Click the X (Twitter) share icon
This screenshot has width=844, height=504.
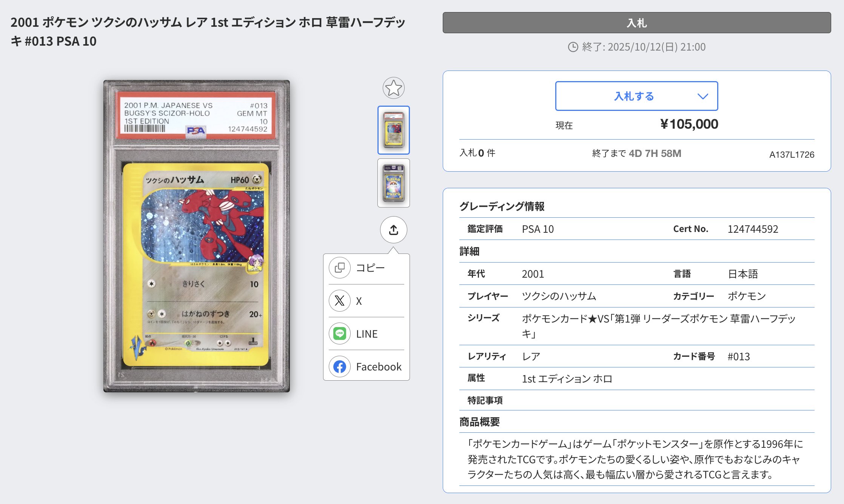(339, 301)
